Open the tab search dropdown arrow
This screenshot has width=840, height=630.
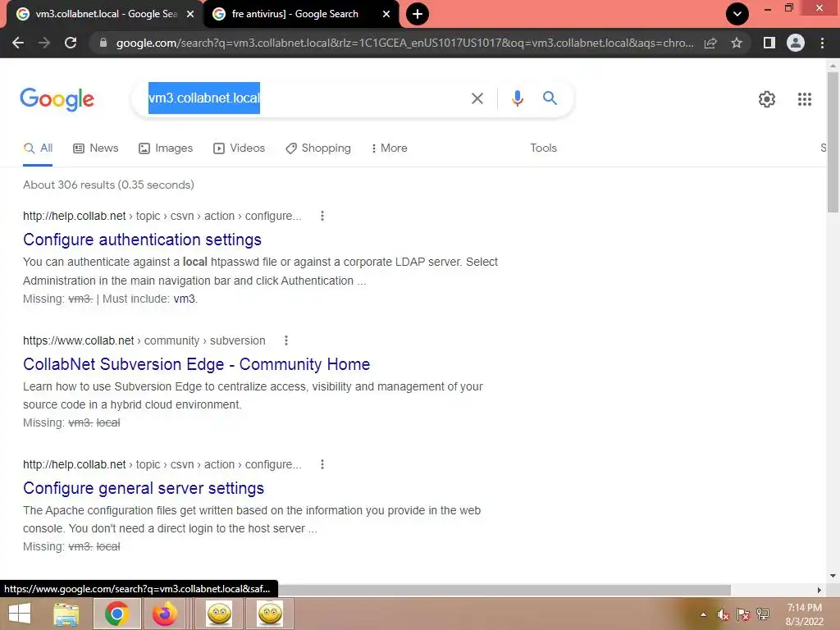[x=737, y=14]
